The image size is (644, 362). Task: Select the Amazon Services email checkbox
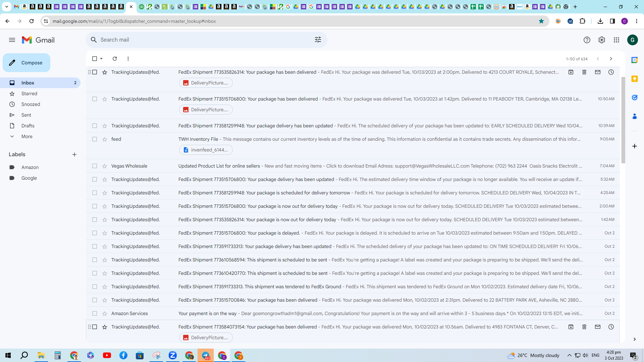pos(95,313)
